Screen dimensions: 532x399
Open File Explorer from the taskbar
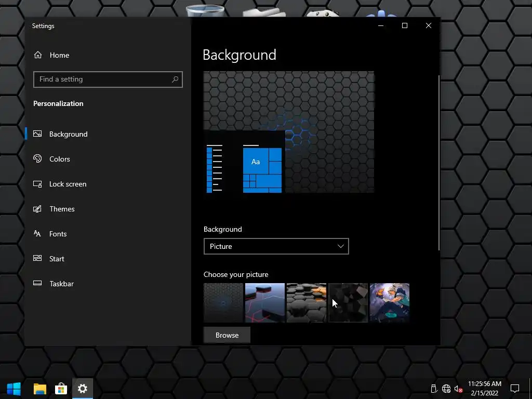[39, 389]
